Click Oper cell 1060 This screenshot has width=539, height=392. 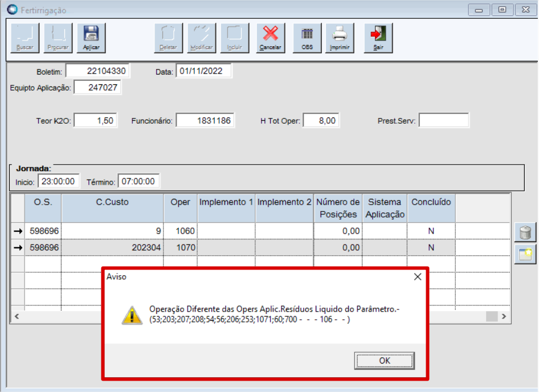pyautogui.click(x=180, y=231)
